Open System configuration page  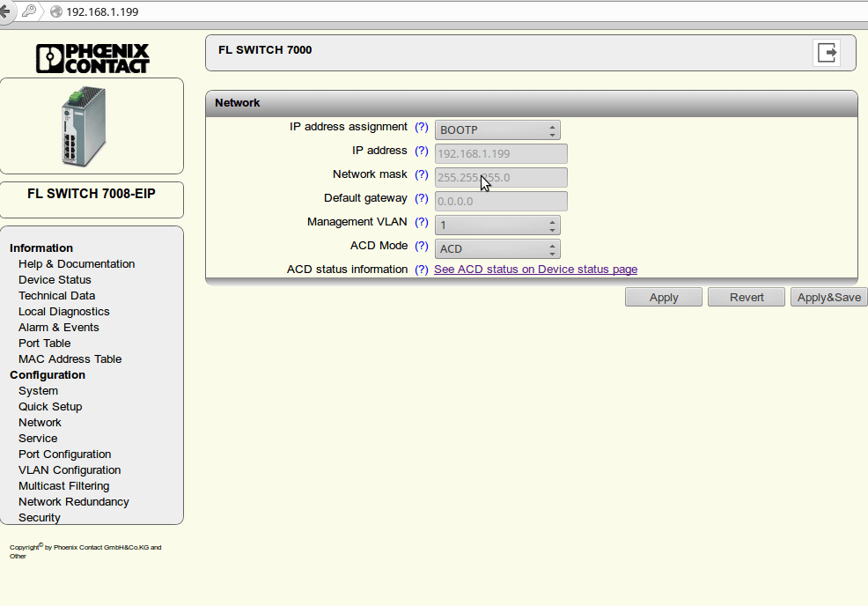click(38, 391)
